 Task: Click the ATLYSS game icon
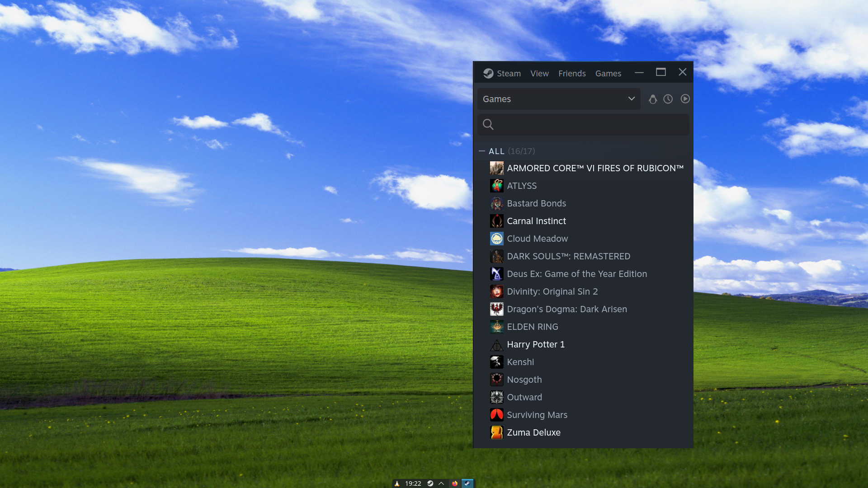(496, 186)
